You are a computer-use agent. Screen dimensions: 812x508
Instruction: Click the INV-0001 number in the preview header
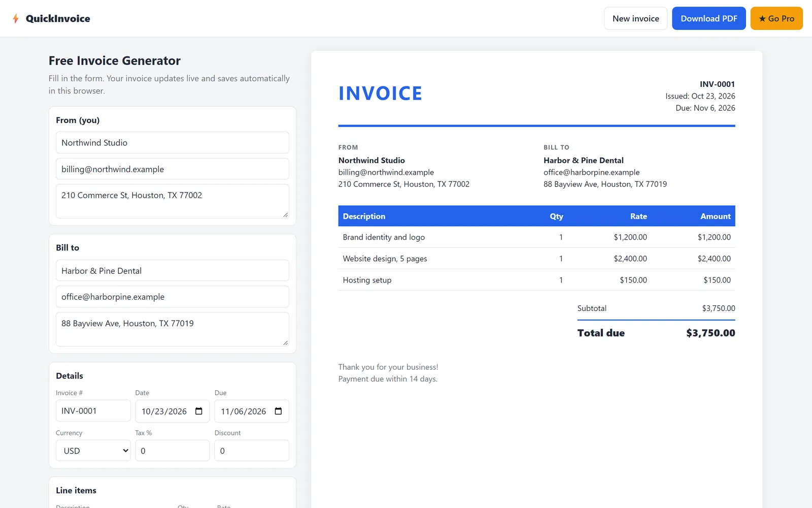(x=717, y=84)
